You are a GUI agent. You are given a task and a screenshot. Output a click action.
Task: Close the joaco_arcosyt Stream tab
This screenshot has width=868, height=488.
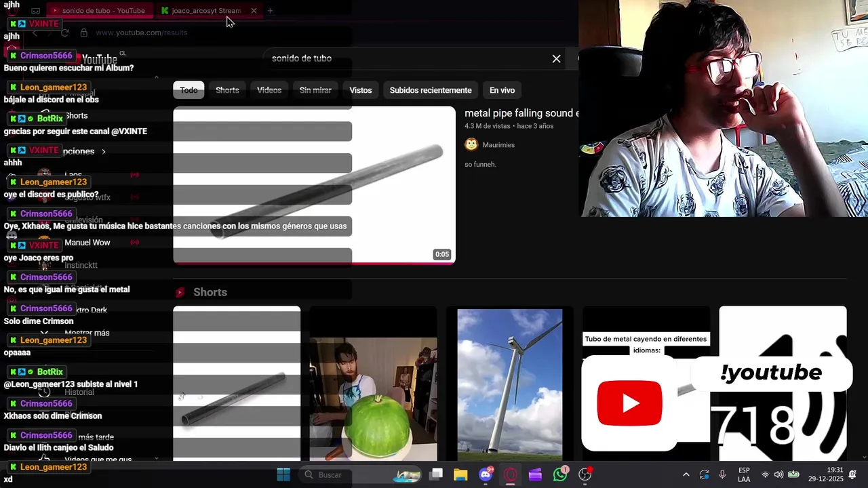pyautogui.click(x=254, y=11)
